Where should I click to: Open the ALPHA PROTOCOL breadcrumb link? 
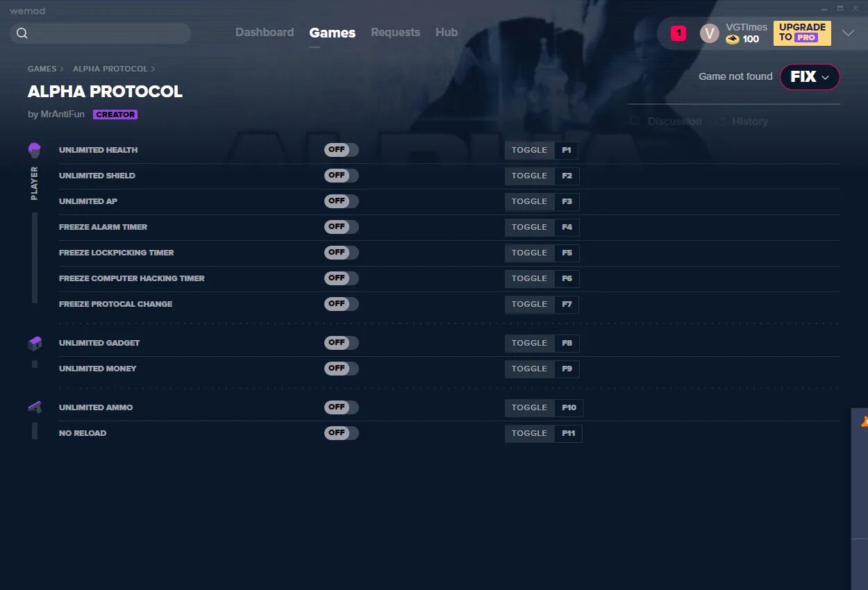(110, 69)
